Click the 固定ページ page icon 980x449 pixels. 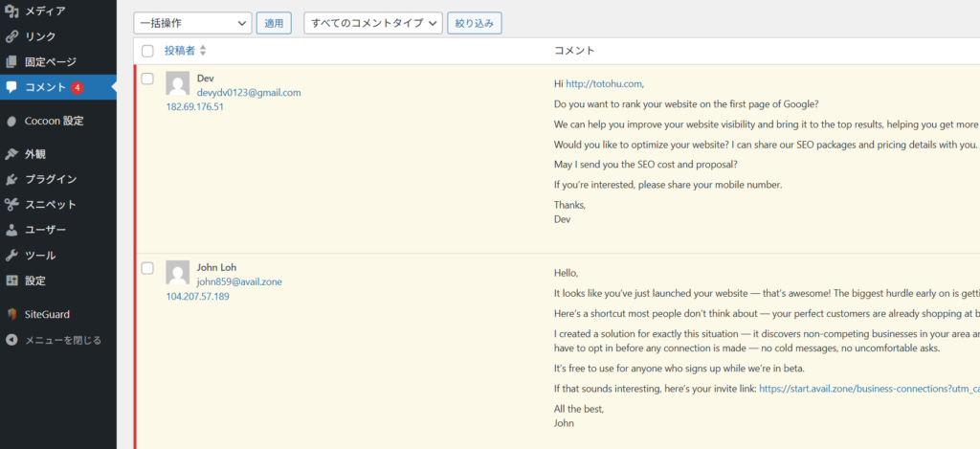point(11,62)
